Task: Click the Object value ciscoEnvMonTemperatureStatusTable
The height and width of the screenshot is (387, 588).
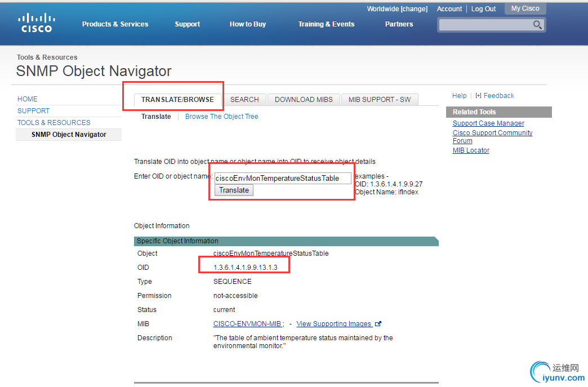Action: 271,253
